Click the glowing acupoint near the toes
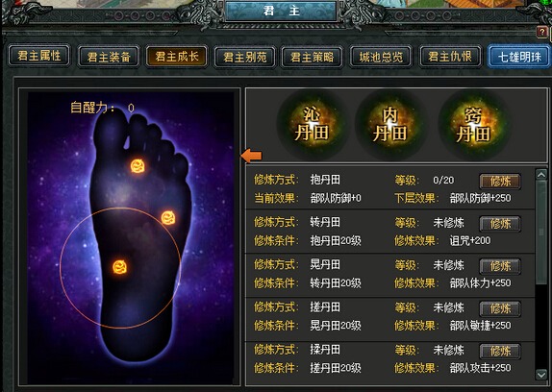Image resolution: width=552 pixels, height=392 pixels. pos(138,166)
